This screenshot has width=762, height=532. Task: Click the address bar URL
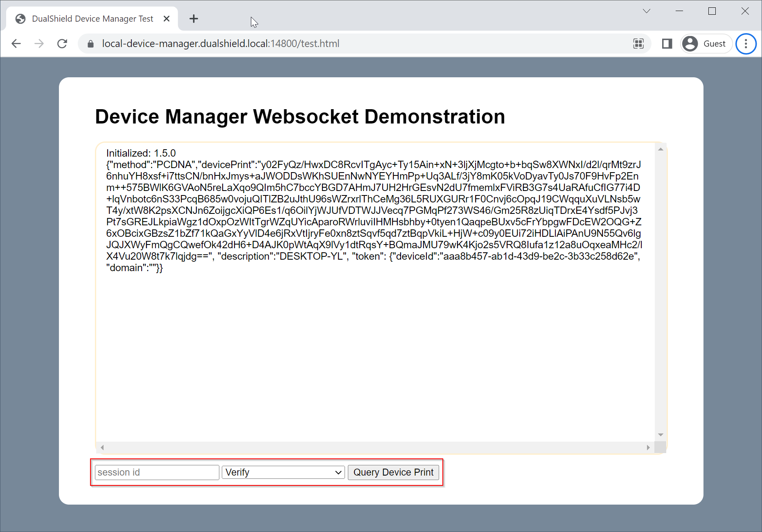click(x=221, y=44)
